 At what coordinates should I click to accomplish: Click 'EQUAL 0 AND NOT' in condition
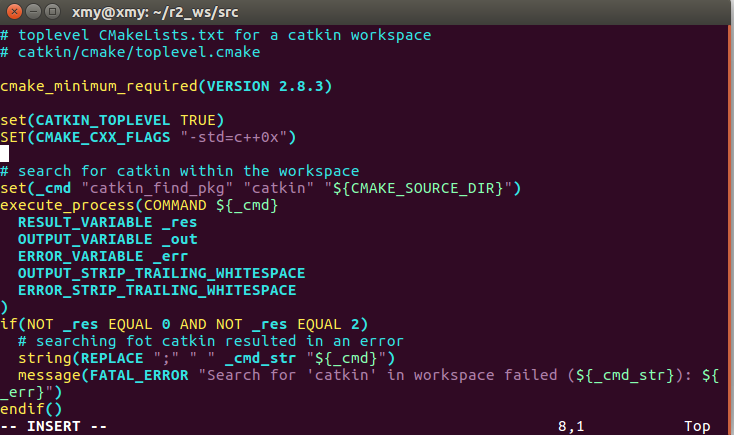175,324
